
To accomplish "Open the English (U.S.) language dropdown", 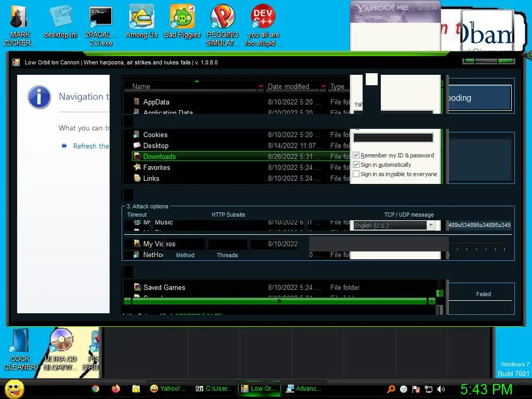I will (x=431, y=225).
